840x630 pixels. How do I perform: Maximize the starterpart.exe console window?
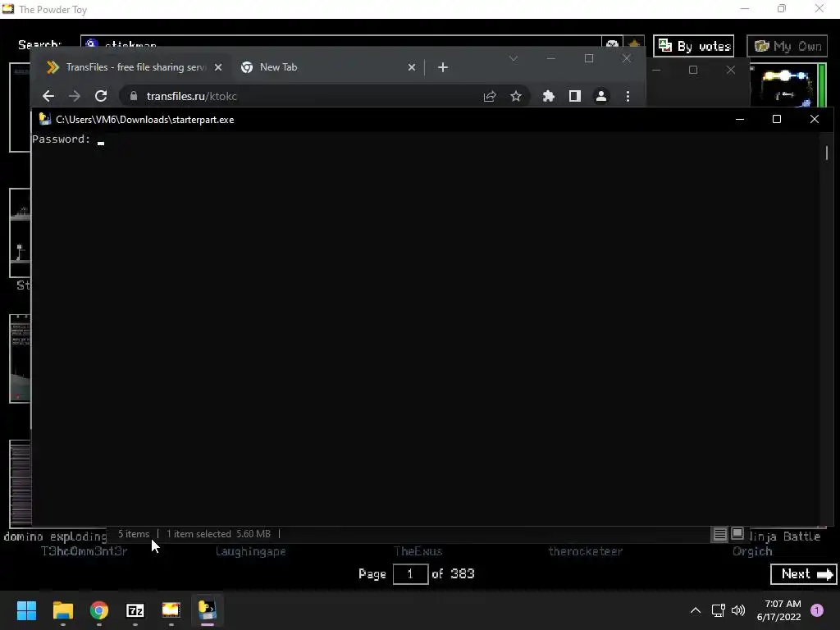(777, 120)
